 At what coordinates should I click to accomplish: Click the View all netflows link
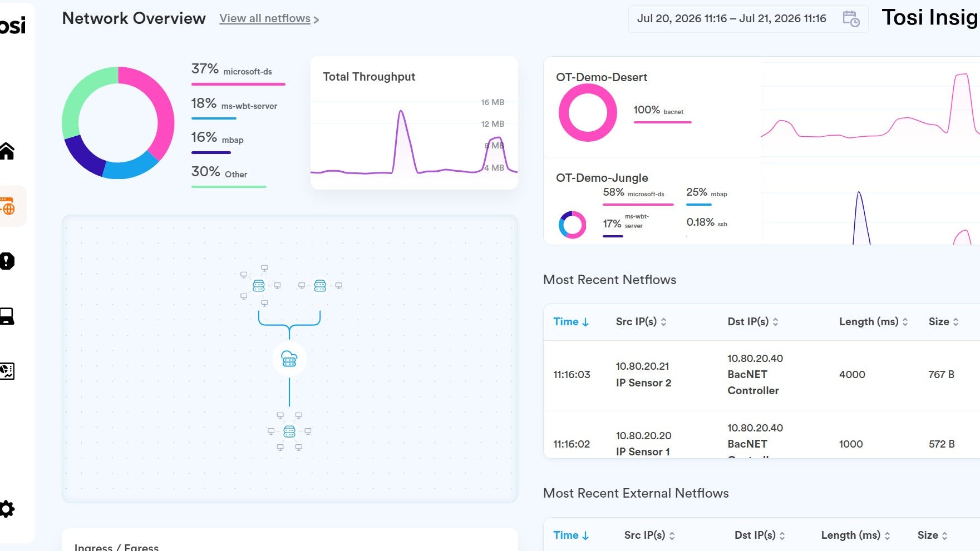269,18
